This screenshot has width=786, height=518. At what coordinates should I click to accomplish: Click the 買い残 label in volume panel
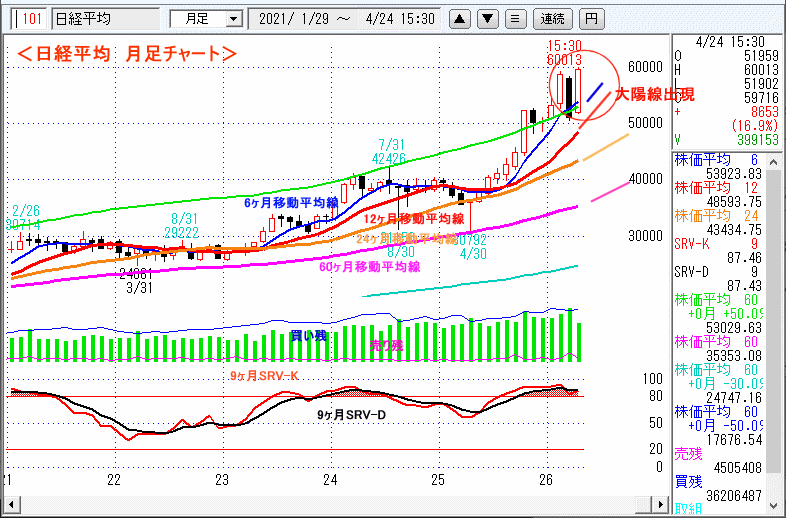[x=308, y=336]
